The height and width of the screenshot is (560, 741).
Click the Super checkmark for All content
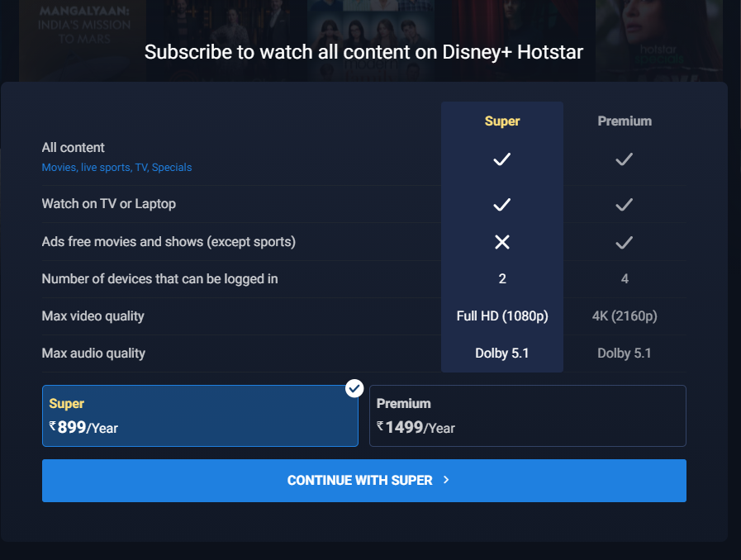click(x=502, y=159)
